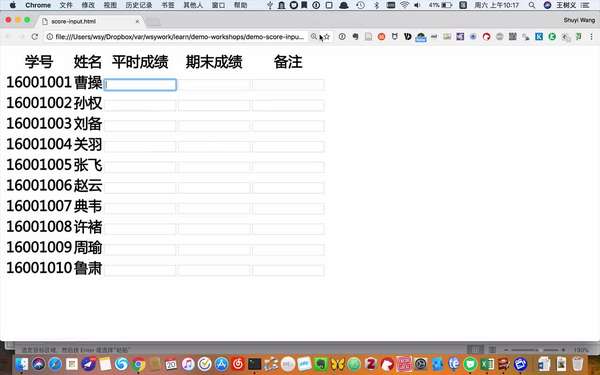Click the 1Password extension icon in toolbar
The image size is (600, 375).
(x=342, y=37)
